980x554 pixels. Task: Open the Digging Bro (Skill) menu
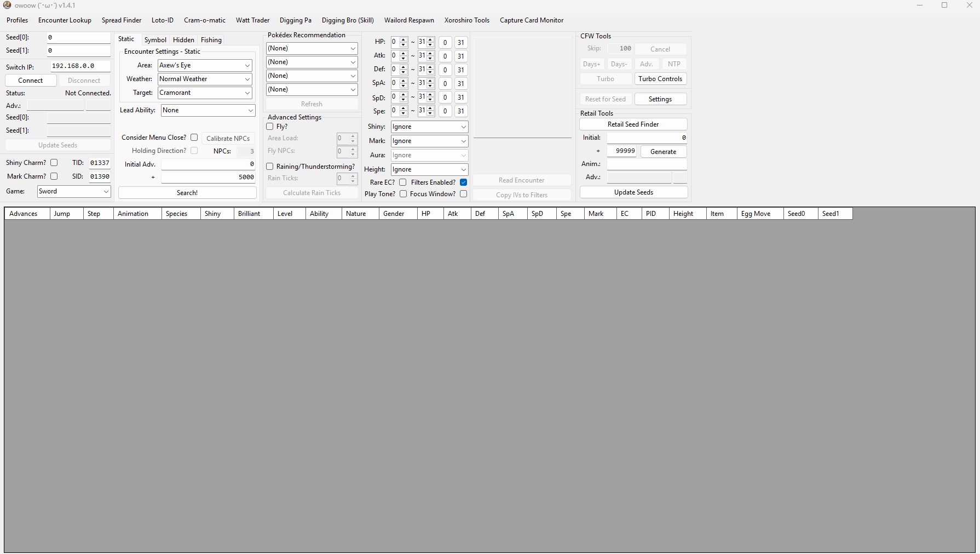pyautogui.click(x=348, y=20)
